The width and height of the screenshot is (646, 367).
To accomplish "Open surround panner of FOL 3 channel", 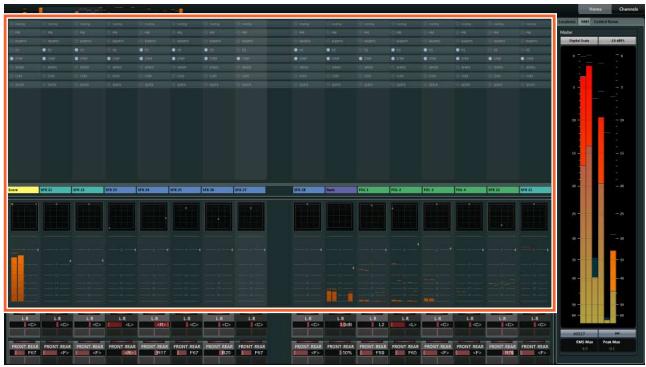I will [437, 217].
